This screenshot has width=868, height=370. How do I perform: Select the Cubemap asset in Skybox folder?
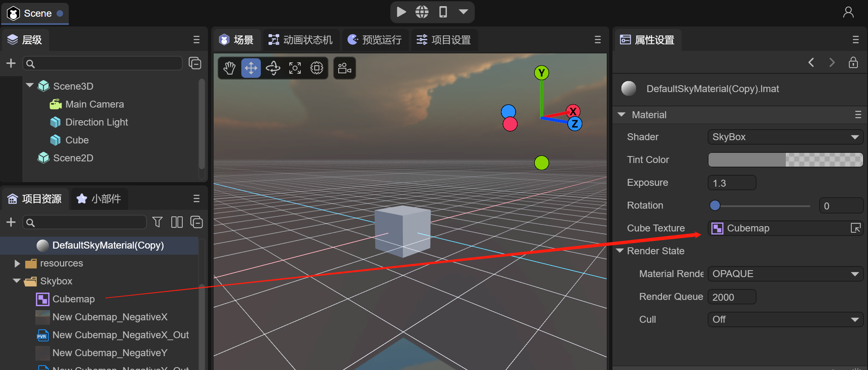tap(73, 299)
